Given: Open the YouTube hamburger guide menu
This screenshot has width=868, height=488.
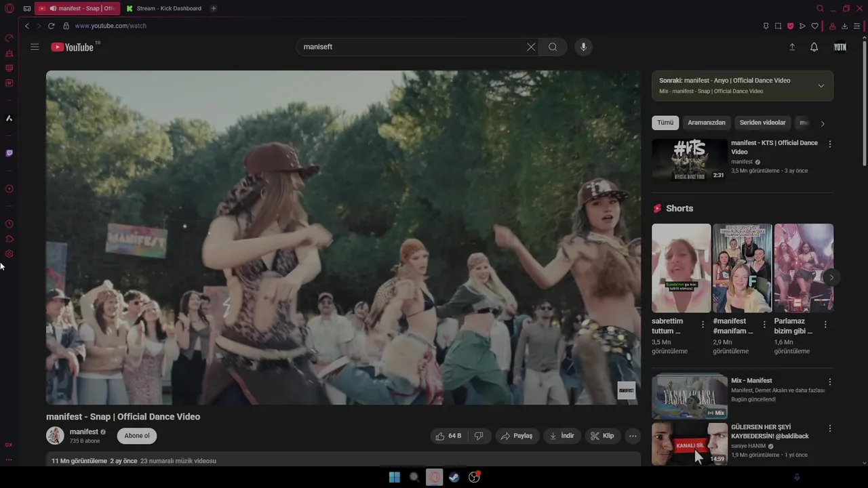Looking at the screenshot, I should point(35,47).
